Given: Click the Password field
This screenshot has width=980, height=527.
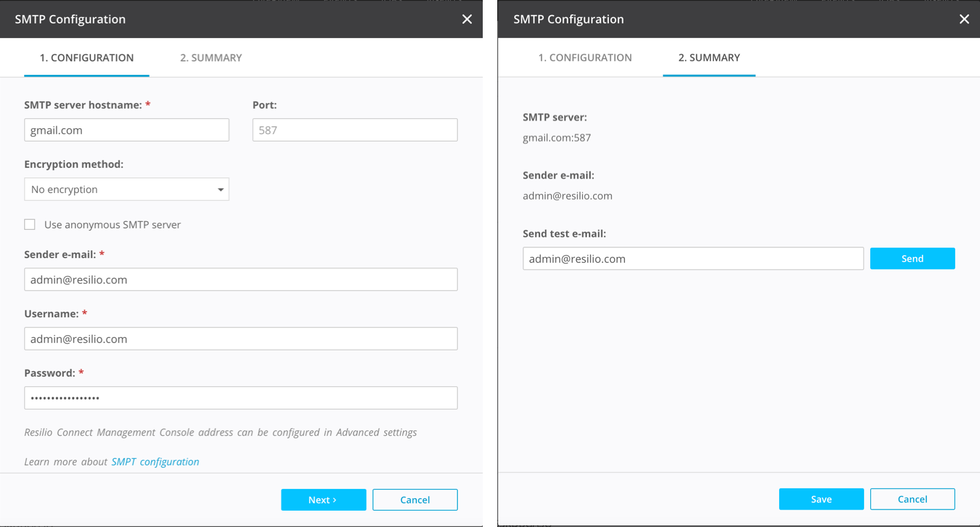Looking at the screenshot, I should (241, 398).
